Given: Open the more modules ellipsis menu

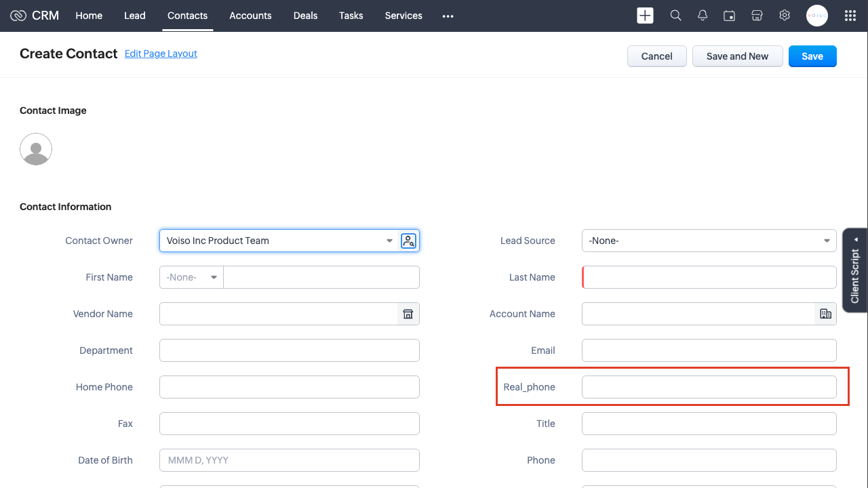Looking at the screenshot, I should (448, 16).
